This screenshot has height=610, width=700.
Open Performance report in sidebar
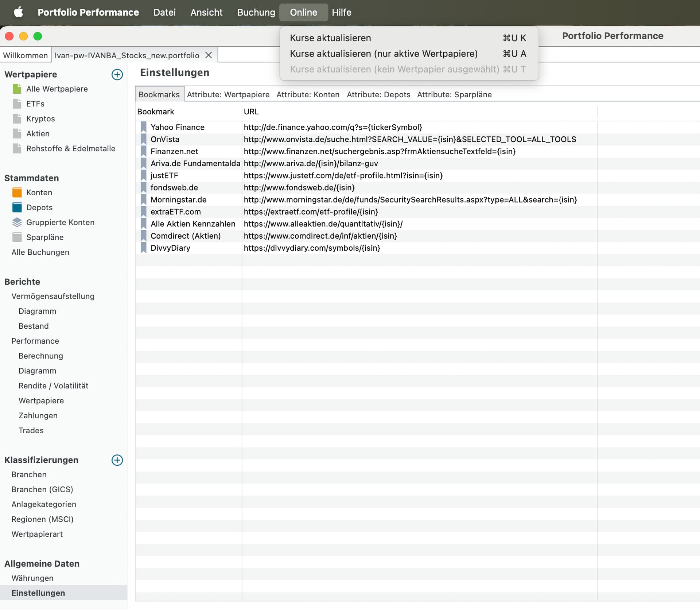35,341
